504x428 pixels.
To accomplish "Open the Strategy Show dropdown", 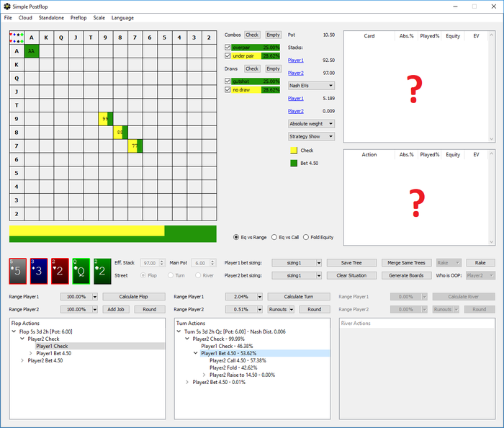I will [x=312, y=136].
